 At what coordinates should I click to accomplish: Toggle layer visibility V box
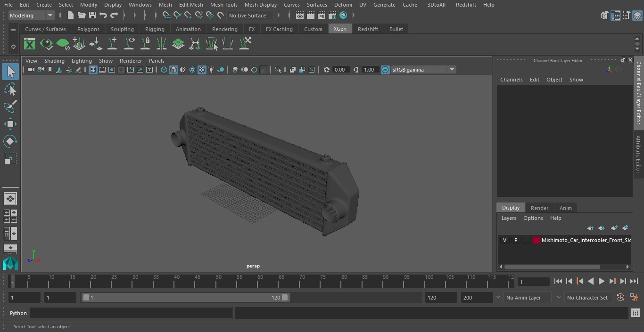(504, 240)
